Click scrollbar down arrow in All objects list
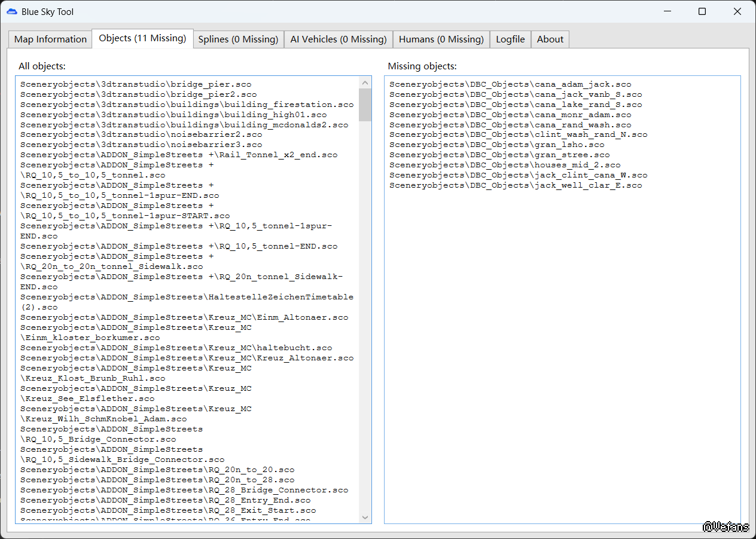Image resolution: width=756 pixels, height=539 pixels. pyautogui.click(x=365, y=517)
